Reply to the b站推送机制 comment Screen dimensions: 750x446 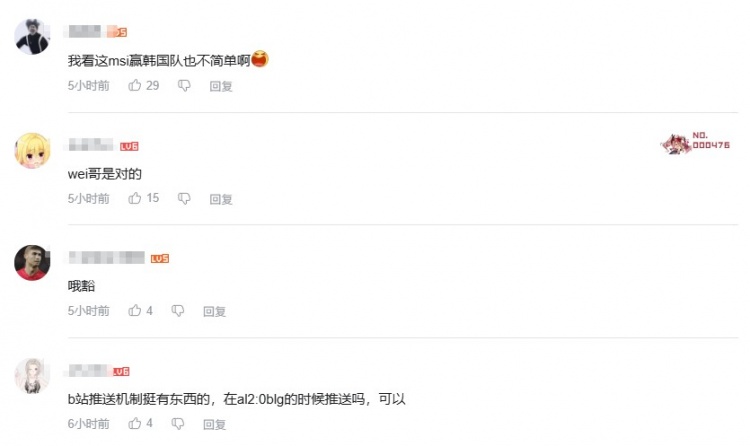click(x=214, y=424)
